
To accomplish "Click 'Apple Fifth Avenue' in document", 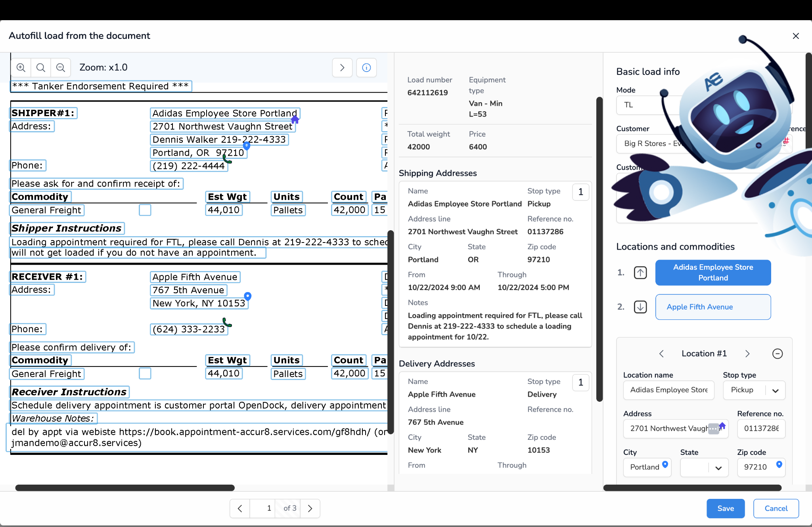I will pos(195,277).
